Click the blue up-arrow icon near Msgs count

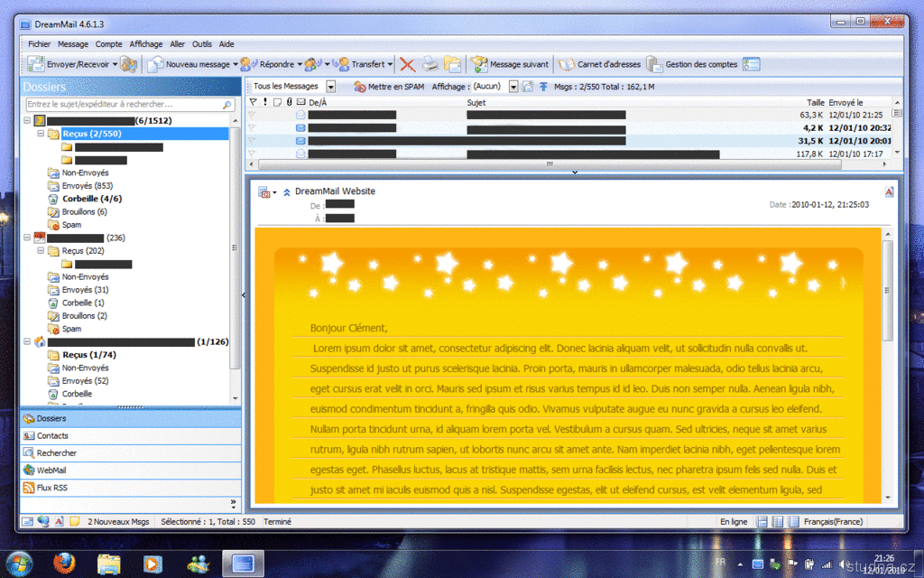(543, 87)
